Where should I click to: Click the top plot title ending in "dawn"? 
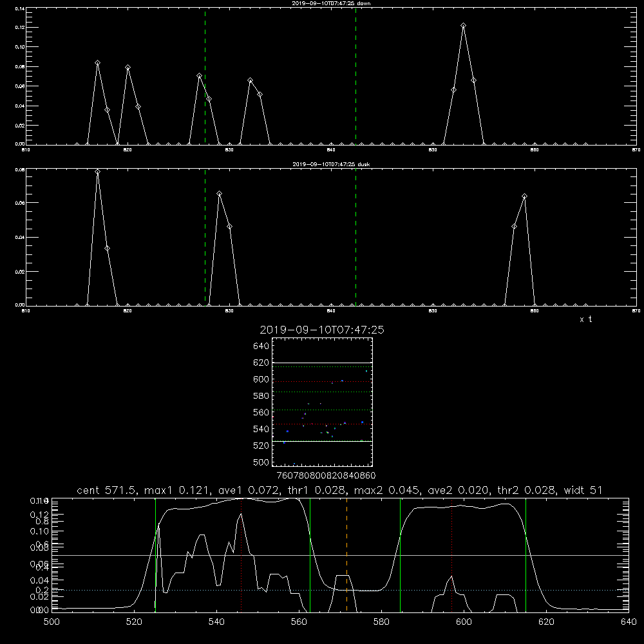click(331, 3)
